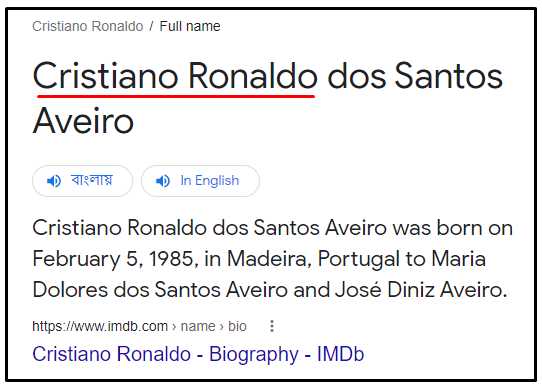
Task: Select the Full name breadcrumb item
Action: (190, 26)
